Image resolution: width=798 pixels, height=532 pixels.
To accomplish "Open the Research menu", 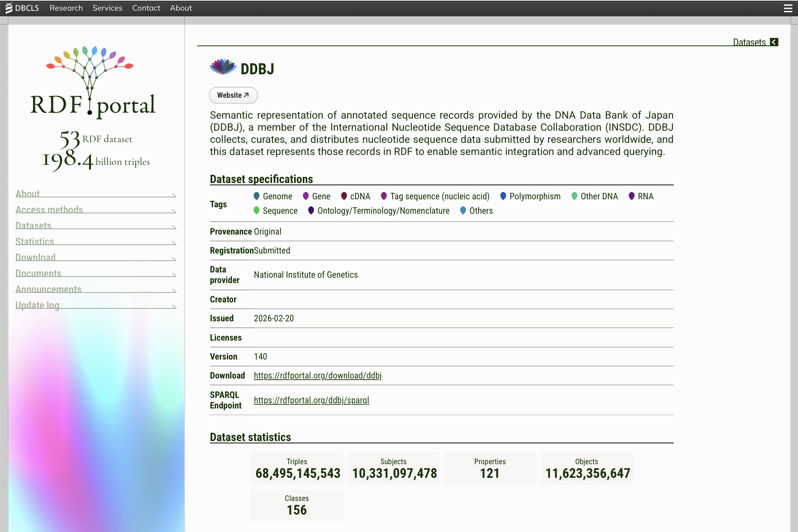I will [x=66, y=8].
